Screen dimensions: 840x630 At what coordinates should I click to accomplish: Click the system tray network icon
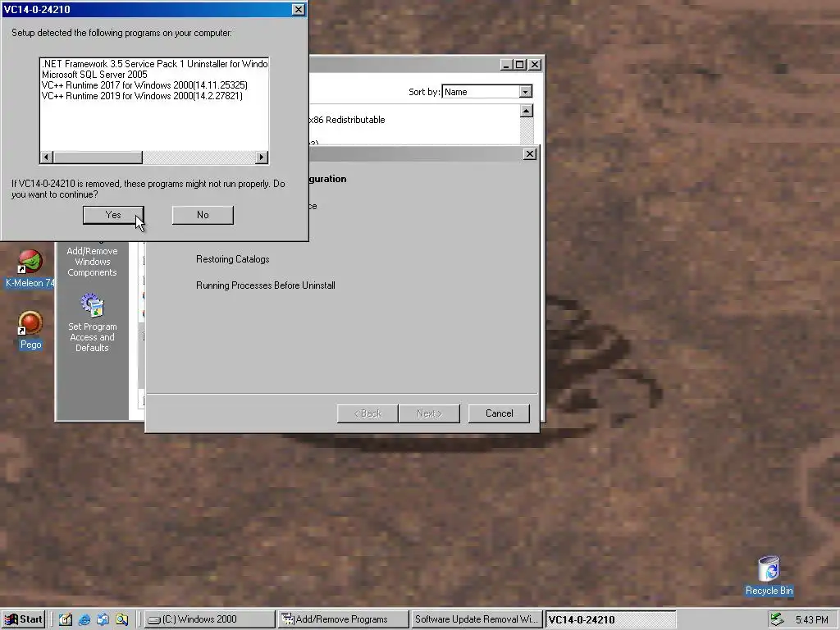[x=777, y=620]
